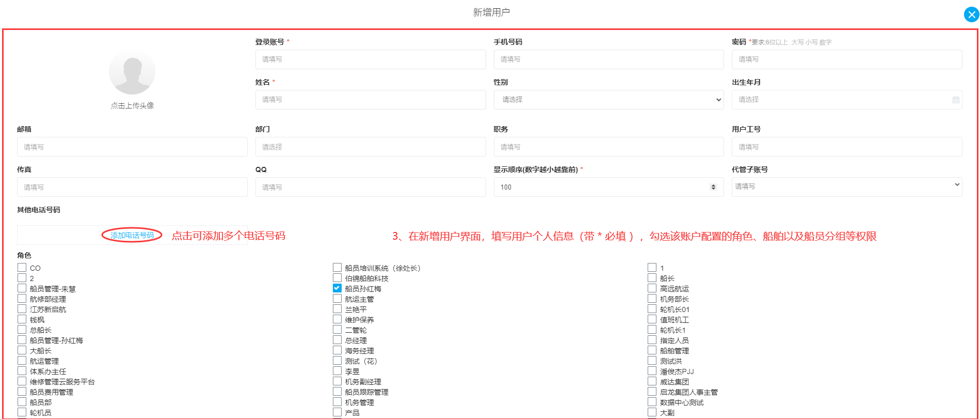This screenshot has height=419, width=980.
Task: Click the avatar placeholder to upload a photo
Action: point(132,72)
